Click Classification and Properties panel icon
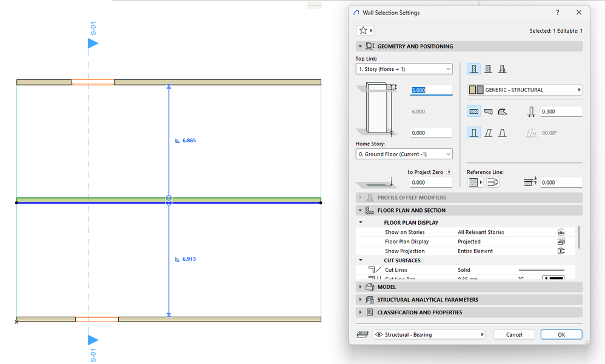Viewport: 605px width, 364px height. point(370,313)
